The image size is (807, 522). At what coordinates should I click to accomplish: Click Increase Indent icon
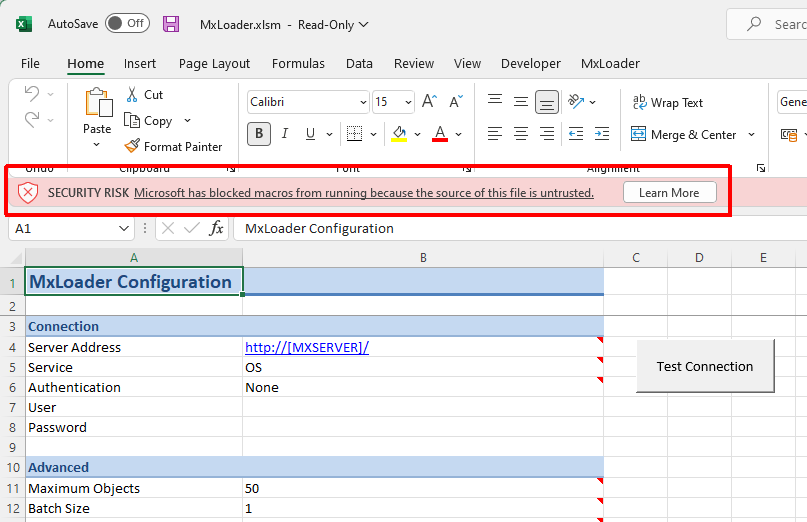click(602, 134)
